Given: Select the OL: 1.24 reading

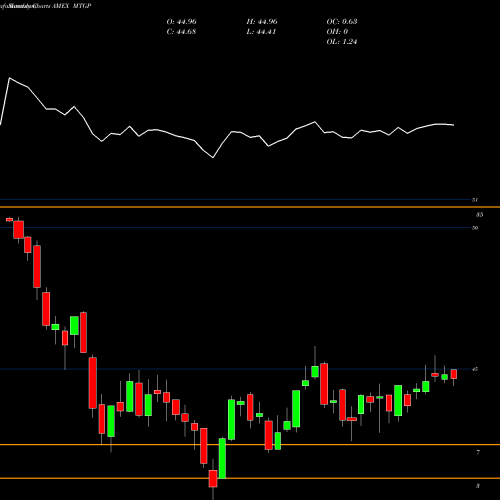Looking at the screenshot, I should click(x=342, y=42).
